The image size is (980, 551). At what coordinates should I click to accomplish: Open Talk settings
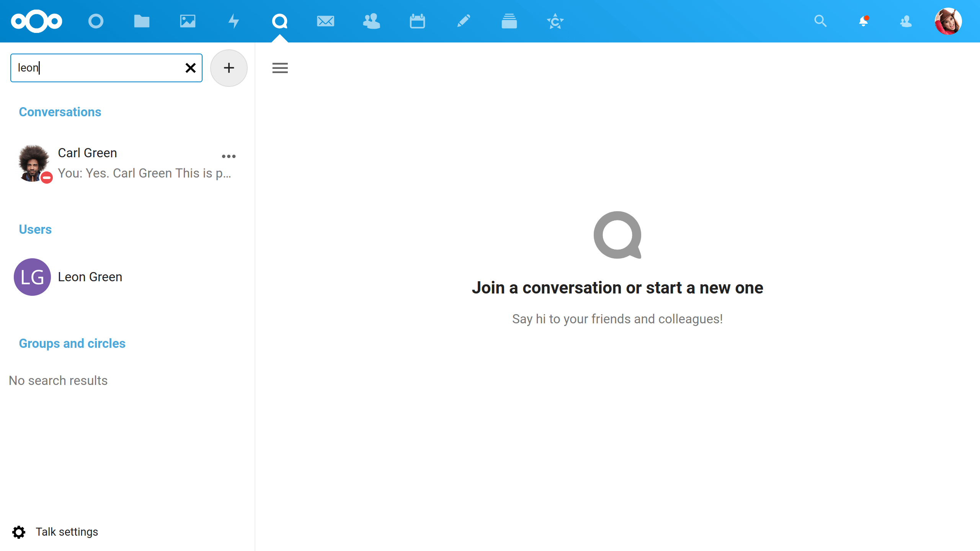pyautogui.click(x=57, y=532)
